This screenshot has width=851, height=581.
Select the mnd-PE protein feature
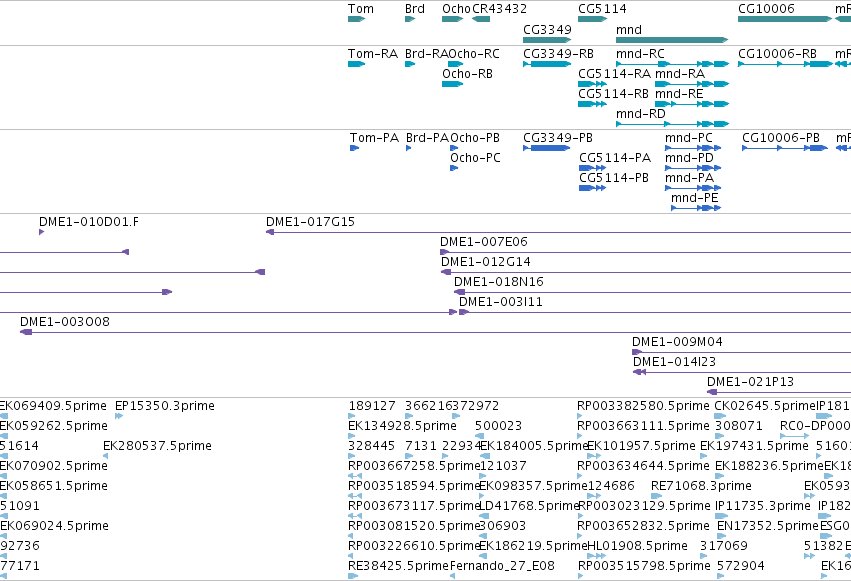[x=696, y=208]
